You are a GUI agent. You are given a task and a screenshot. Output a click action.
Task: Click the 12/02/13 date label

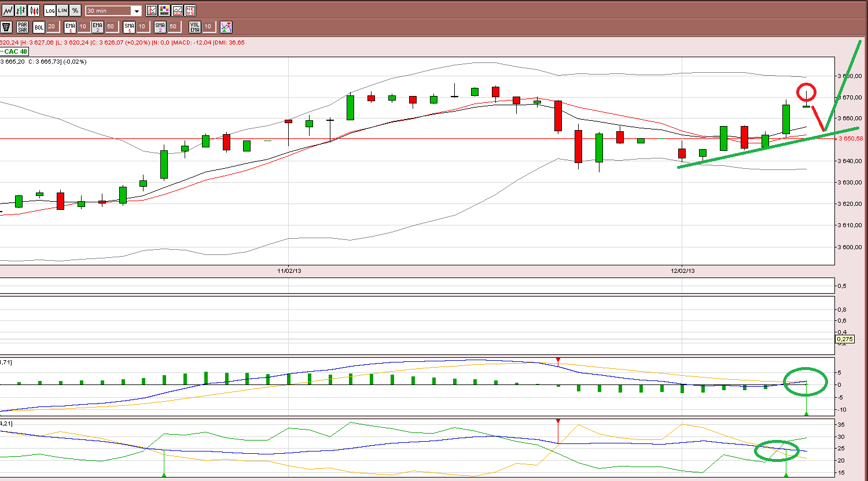pos(683,270)
